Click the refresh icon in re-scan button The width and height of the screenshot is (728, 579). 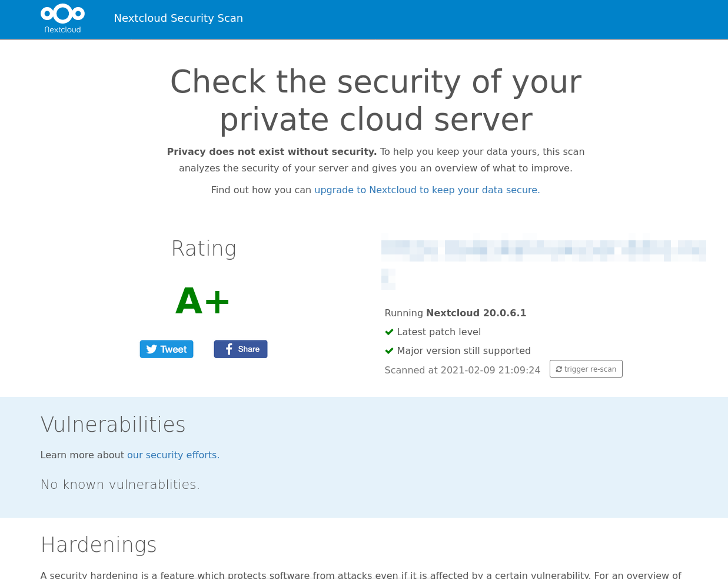click(559, 369)
